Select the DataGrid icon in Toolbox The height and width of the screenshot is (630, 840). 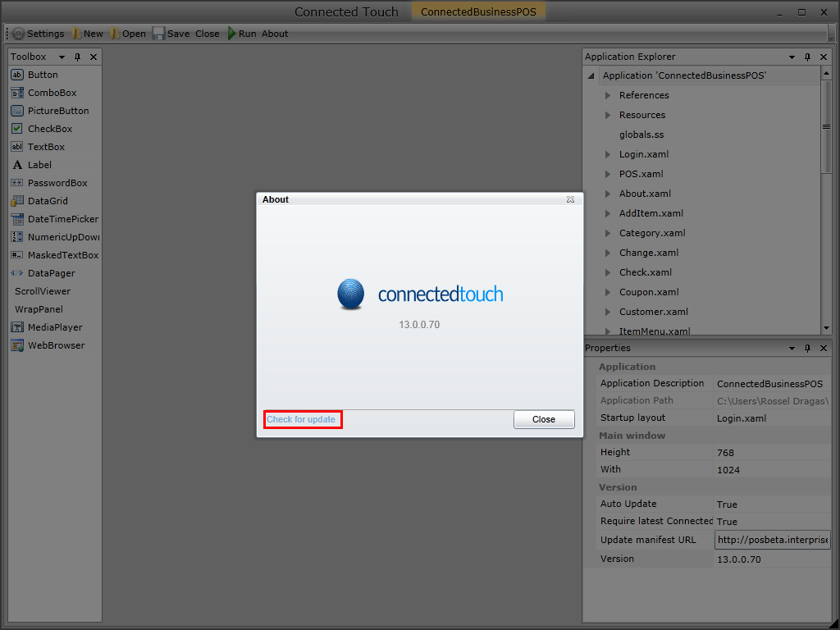click(x=17, y=201)
